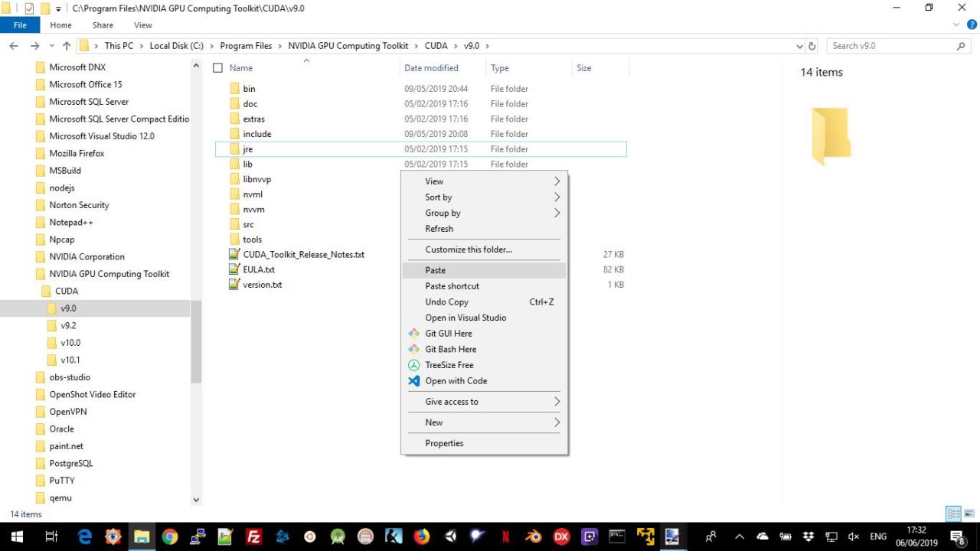Click This PC breadcrumb segment

point(119,46)
